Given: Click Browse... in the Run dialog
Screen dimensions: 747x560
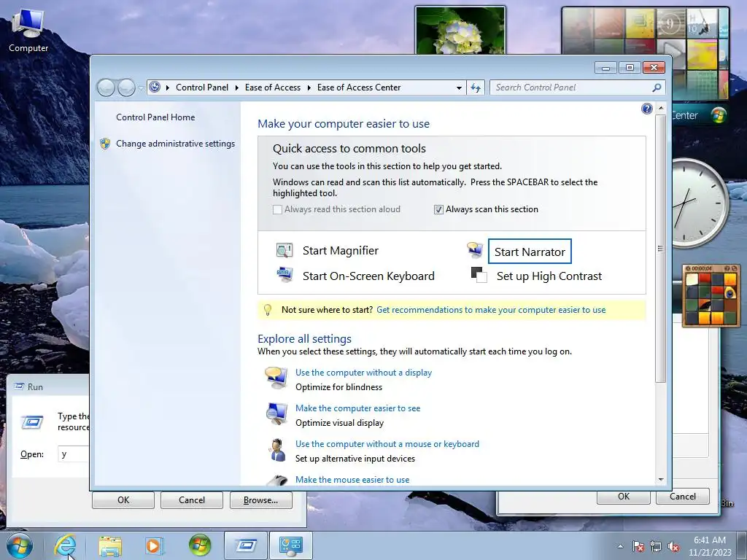Looking at the screenshot, I should pos(260,500).
